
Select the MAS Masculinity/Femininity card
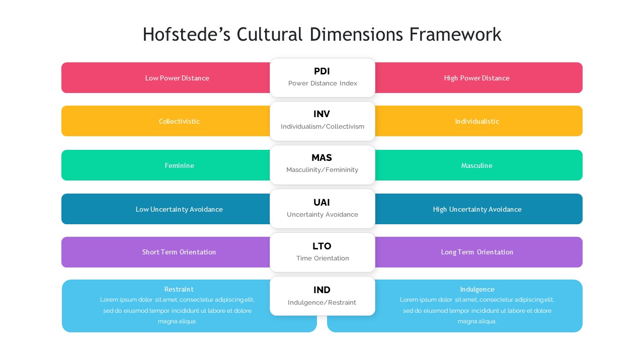point(322,164)
